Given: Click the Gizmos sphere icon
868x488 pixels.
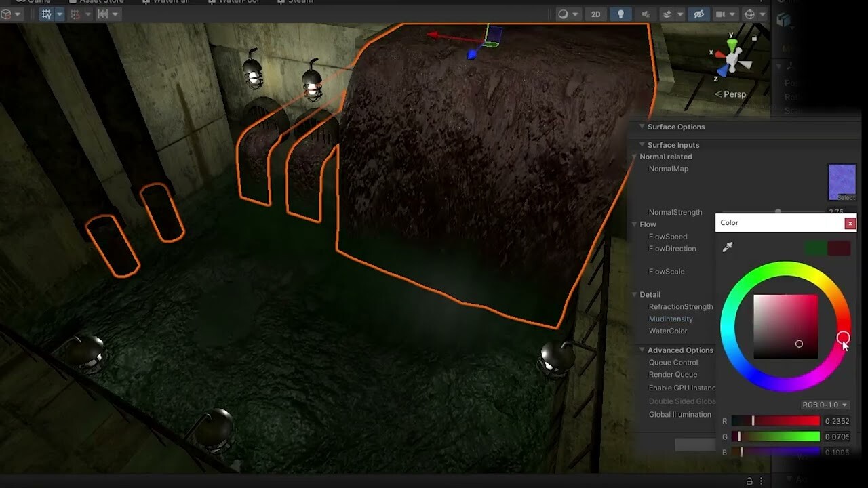Looking at the screenshot, I should click(749, 14).
